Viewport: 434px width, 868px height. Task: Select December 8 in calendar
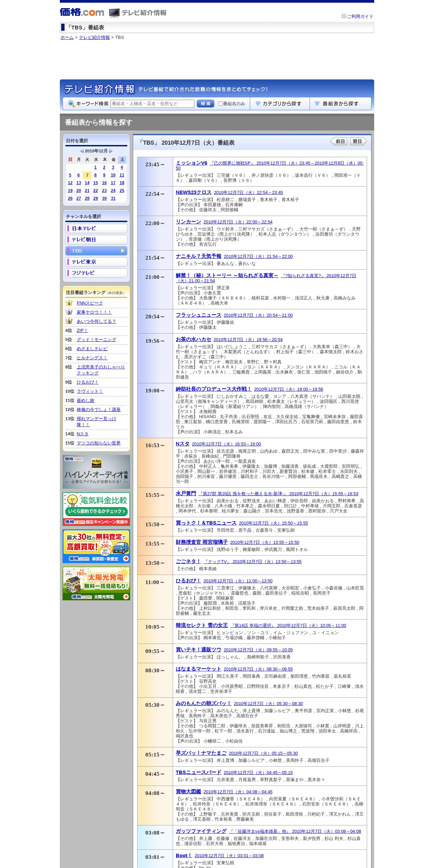pos(95,175)
